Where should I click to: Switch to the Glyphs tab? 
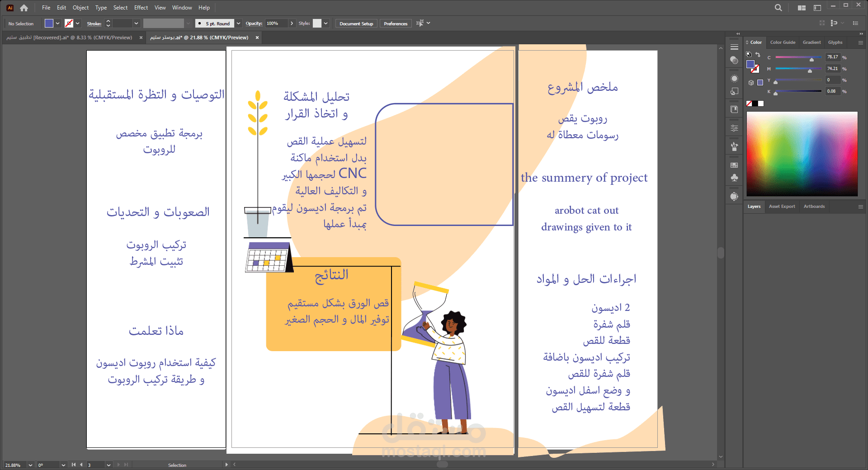click(x=835, y=42)
